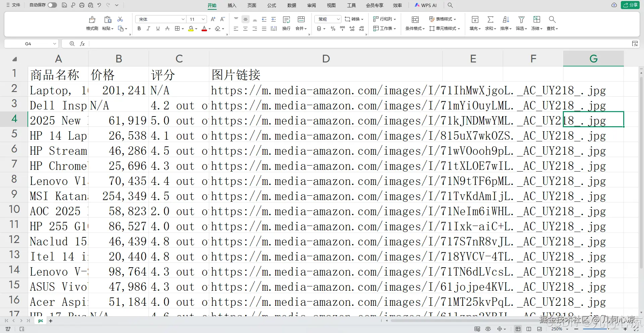This screenshot has height=333, width=644.
Task: Switch to normal view in status bar
Action: [x=518, y=329]
